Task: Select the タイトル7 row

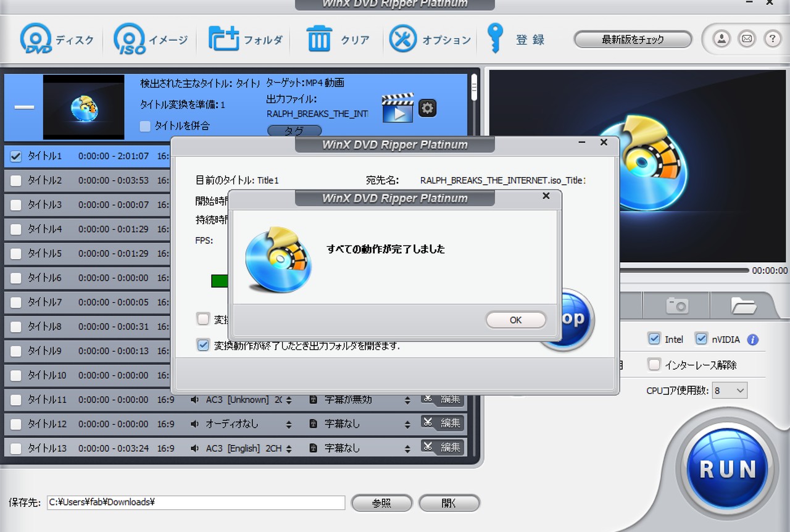Action: click(x=88, y=302)
